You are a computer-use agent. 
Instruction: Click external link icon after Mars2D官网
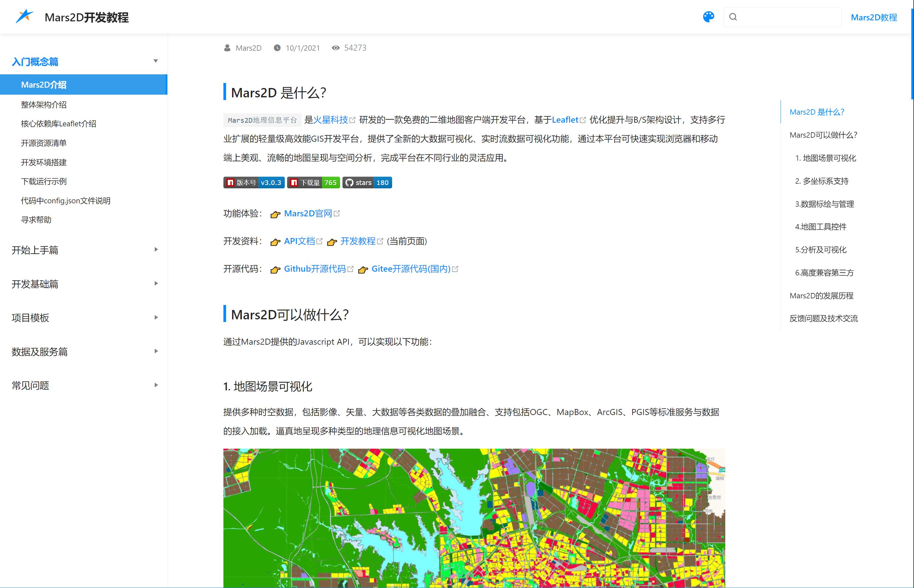point(336,213)
